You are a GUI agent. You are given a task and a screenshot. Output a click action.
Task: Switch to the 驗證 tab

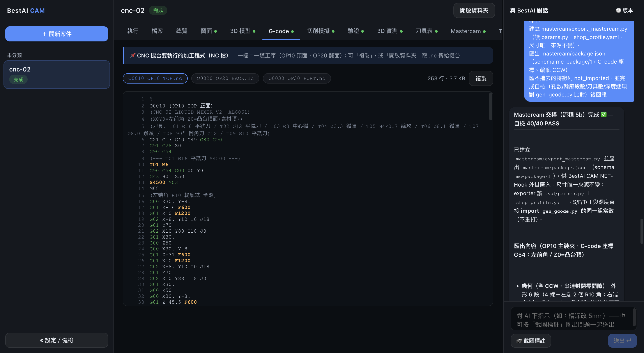(356, 31)
